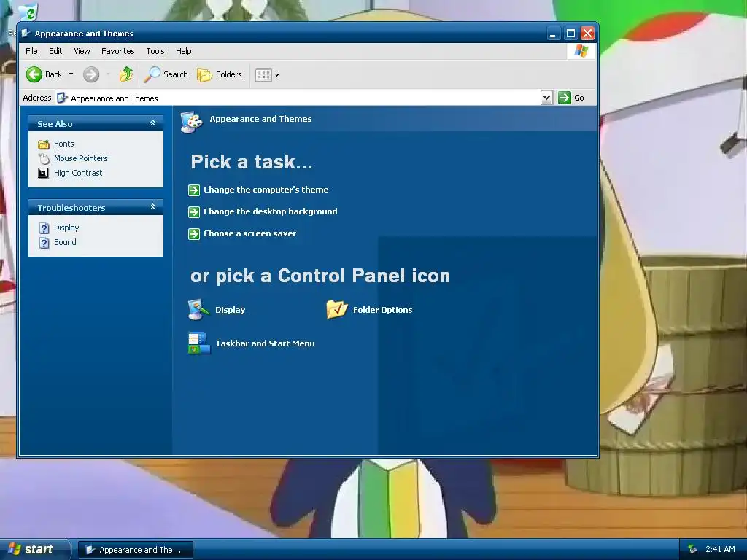Click the Recycle Bin desktop icon
This screenshot has height=560, width=747.
point(28,12)
